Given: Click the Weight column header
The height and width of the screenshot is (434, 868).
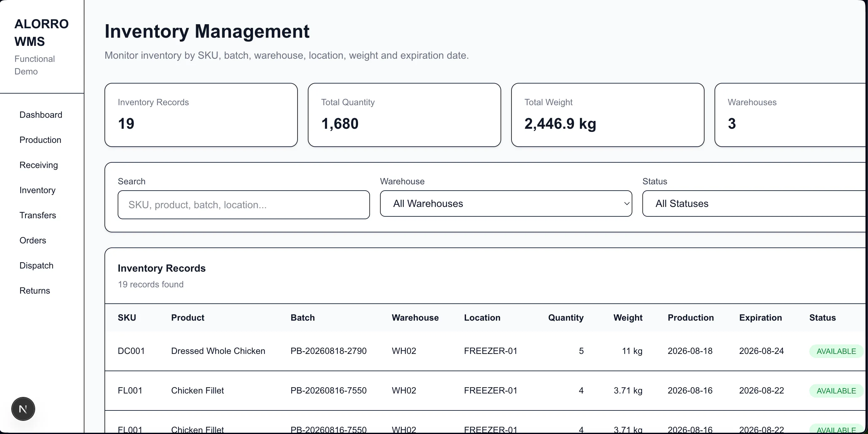Looking at the screenshot, I should (x=628, y=318).
